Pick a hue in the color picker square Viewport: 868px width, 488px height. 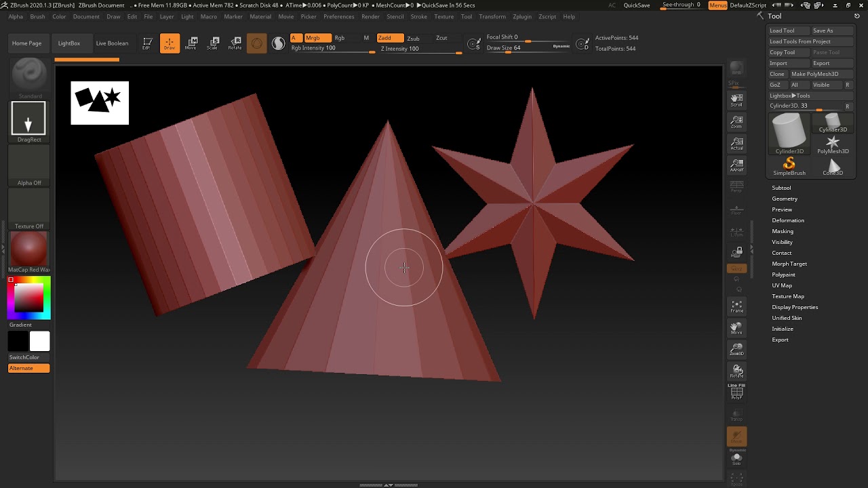click(x=29, y=298)
